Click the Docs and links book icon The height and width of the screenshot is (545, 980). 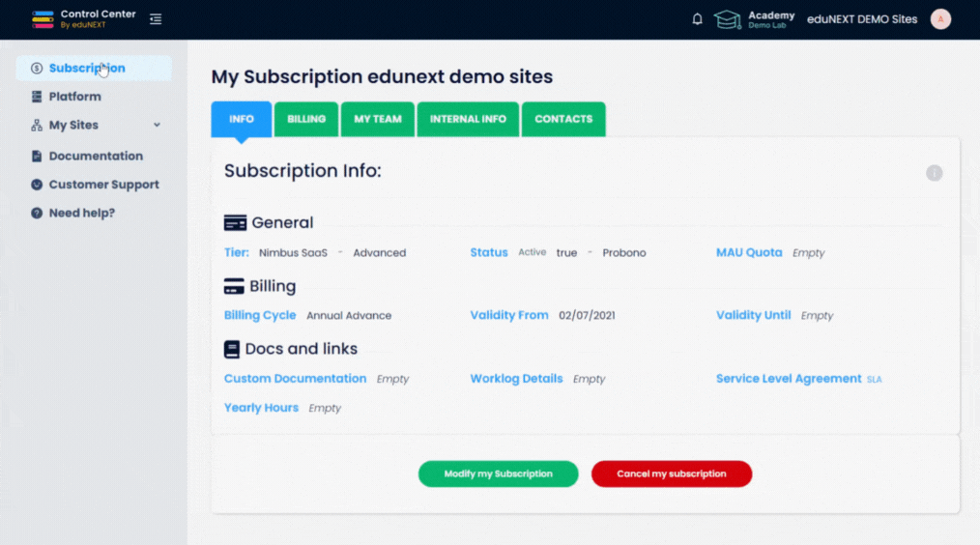pos(232,350)
